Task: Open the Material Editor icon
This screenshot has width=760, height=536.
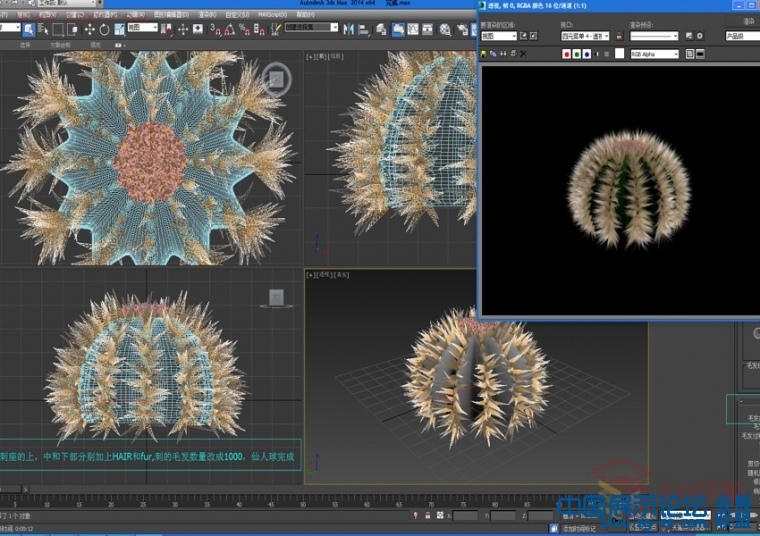Action: click(x=445, y=30)
